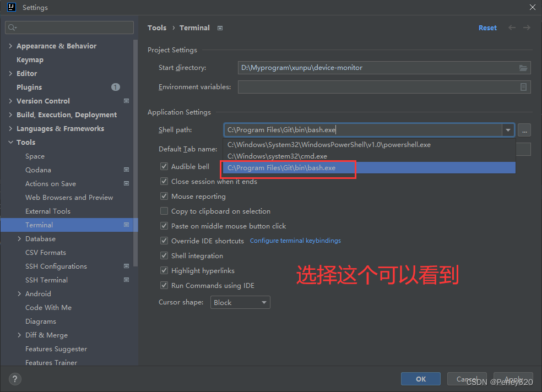This screenshot has height=392, width=542.
Task: Select Space under Tools
Action: [x=35, y=156]
